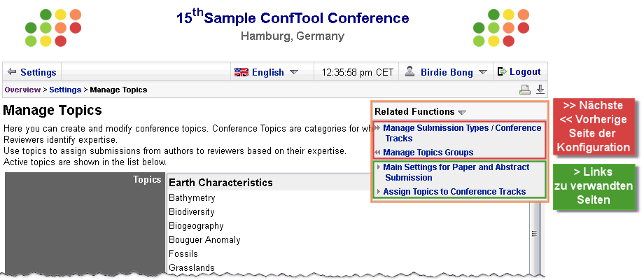Click the Logout door icon
The image size is (644, 280).
(502, 72)
